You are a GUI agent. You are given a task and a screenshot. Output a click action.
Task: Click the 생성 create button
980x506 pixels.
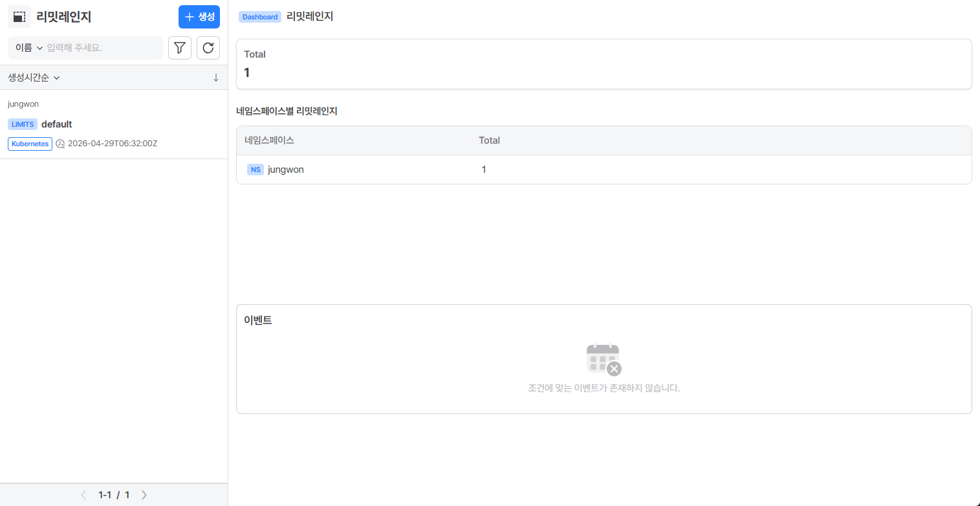(x=199, y=17)
